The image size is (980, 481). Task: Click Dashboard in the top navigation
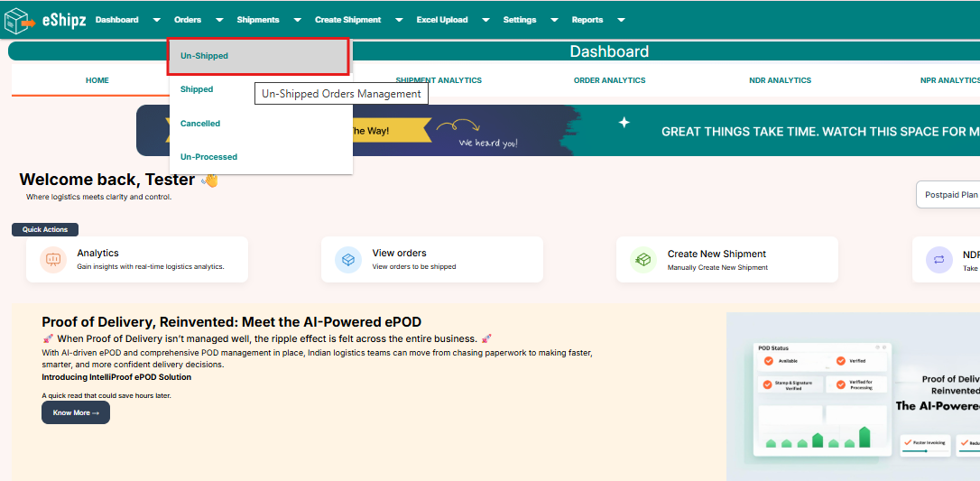117,20
